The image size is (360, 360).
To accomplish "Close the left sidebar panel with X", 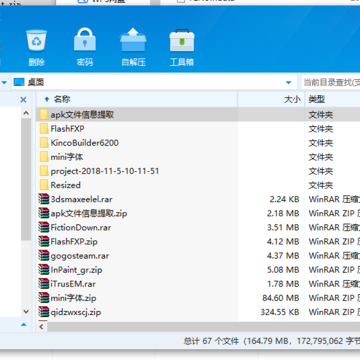I will [x=23, y=100].
